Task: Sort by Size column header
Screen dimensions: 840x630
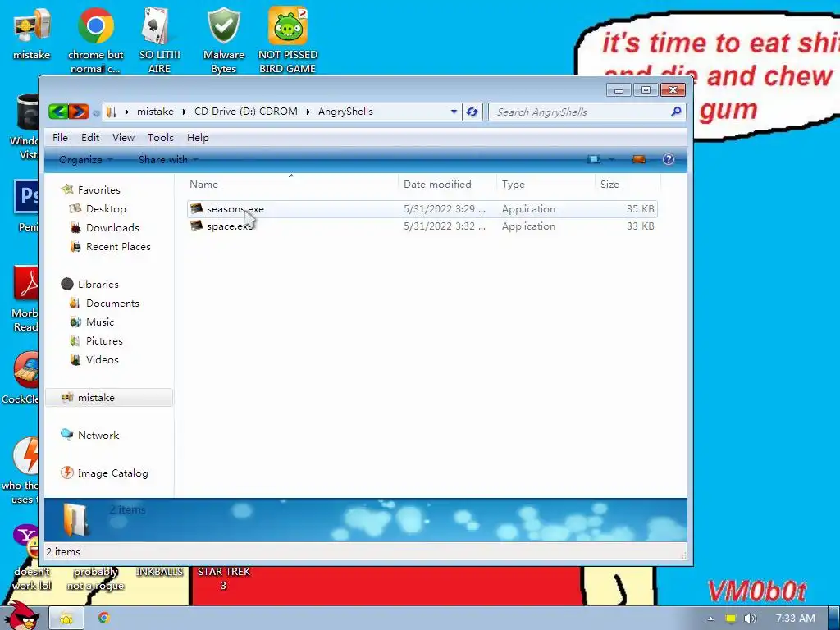Action: pyautogui.click(x=628, y=185)
